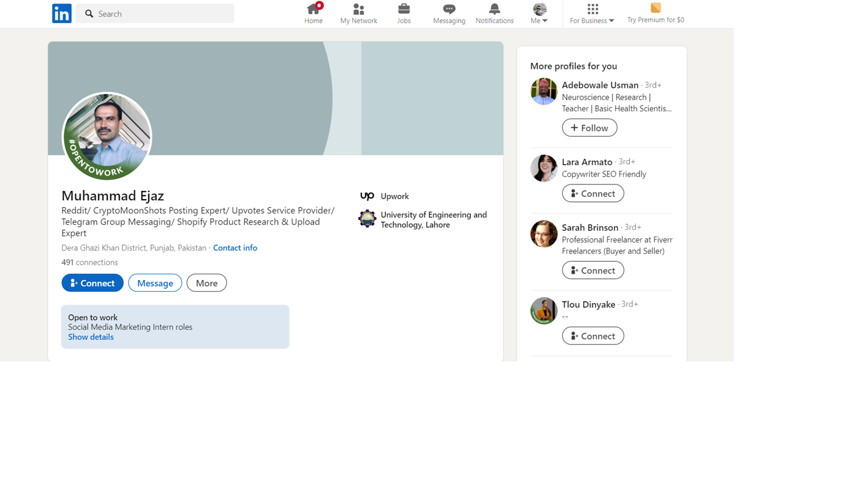868x504 pixels.
Task: Click the search magnifier icon
Action: pyautogui.click(x=89, y=14)
